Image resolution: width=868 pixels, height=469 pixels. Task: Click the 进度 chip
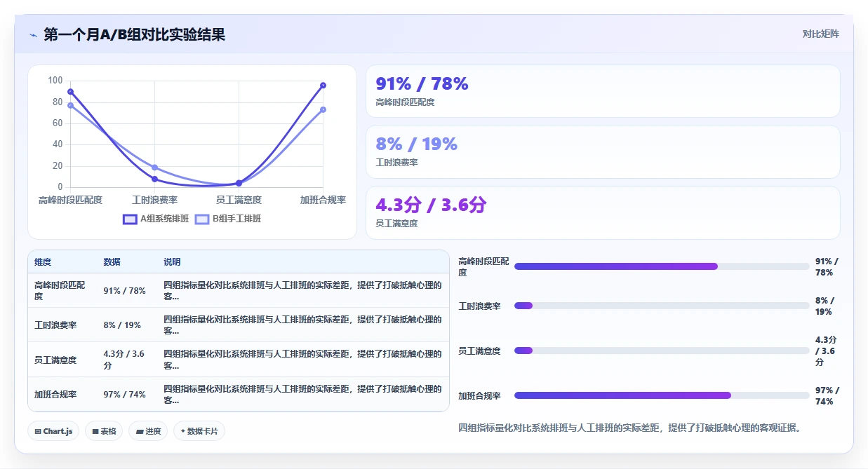coord(148,431)
